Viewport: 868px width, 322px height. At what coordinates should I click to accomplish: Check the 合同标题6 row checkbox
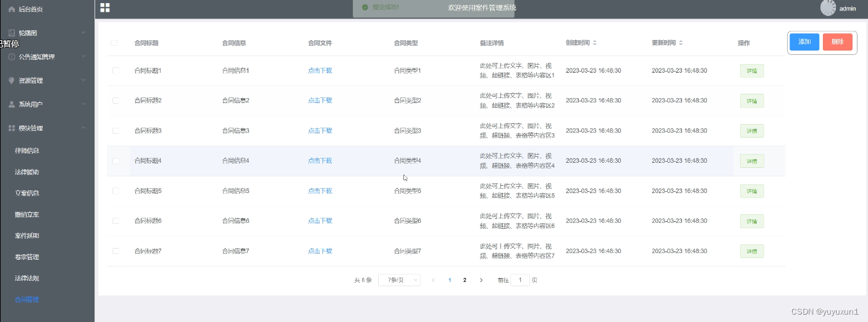pos(116,221)
